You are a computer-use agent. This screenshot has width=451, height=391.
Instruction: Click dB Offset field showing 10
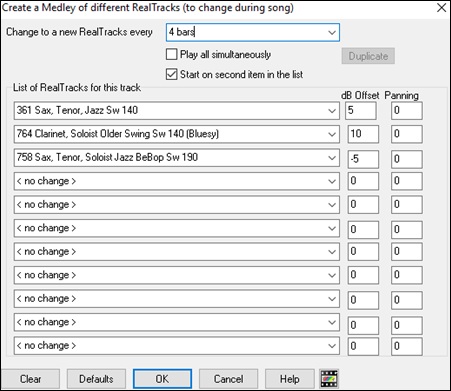coord(363,134)
